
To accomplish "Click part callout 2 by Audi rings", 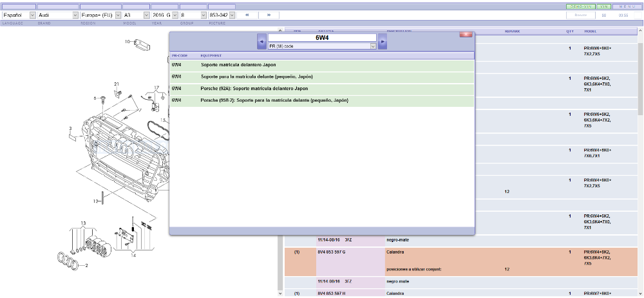I will (x=86, y=266).
